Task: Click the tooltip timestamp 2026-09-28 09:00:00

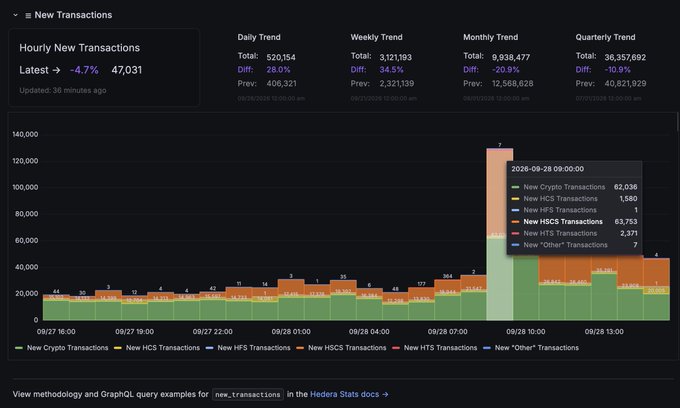Action: point(547,169)
